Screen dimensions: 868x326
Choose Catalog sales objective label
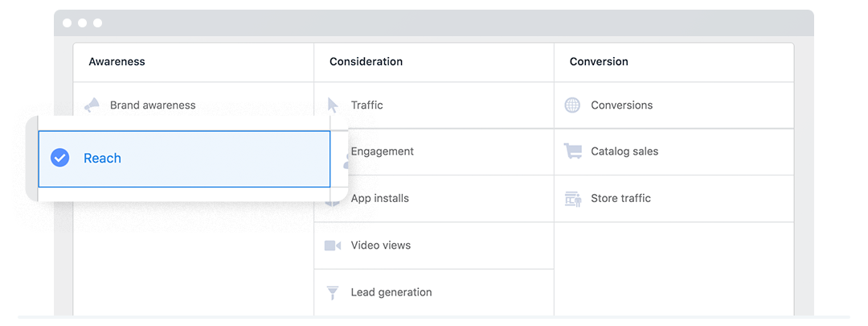624,151
